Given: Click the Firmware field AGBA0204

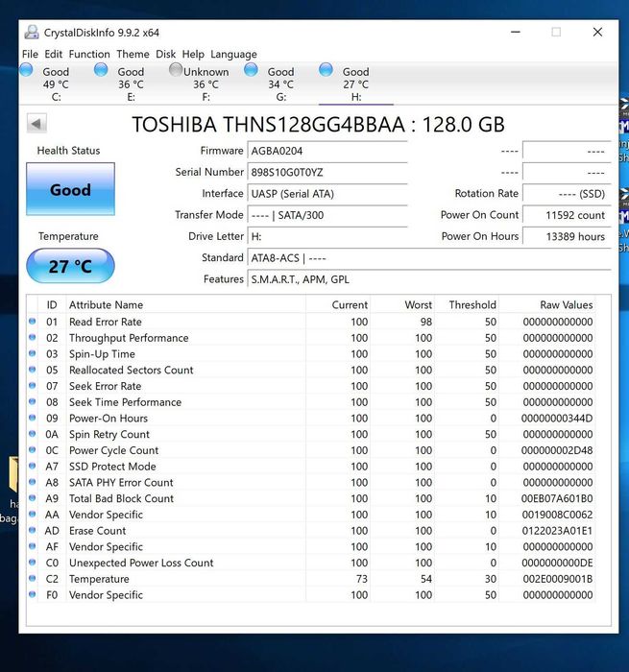Looking at the screenshot, I should [327, 151].
